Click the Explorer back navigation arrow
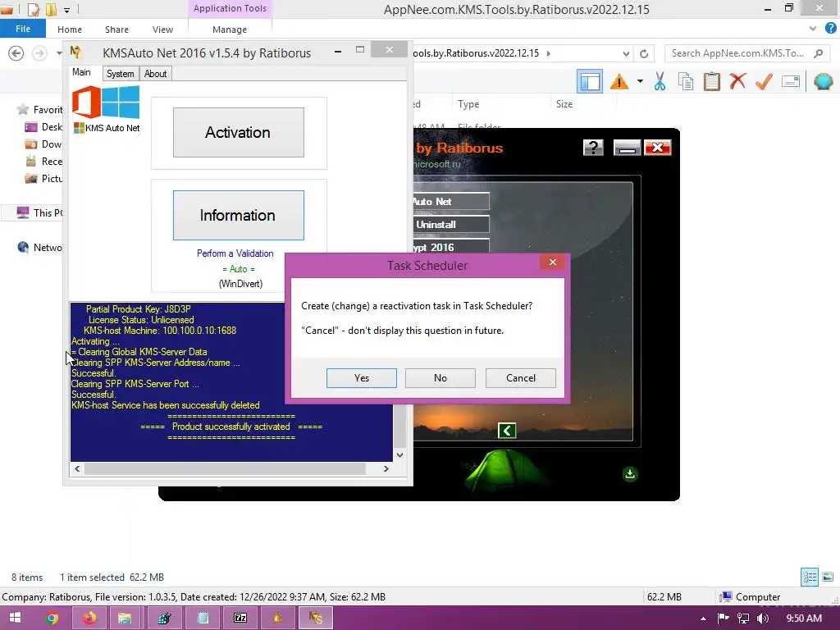Viewport: 840px width, 630px height. coord(16,53)
